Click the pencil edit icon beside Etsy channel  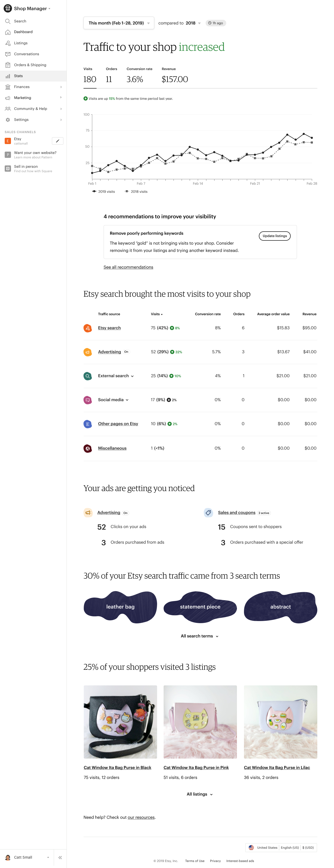click(58, 141)
